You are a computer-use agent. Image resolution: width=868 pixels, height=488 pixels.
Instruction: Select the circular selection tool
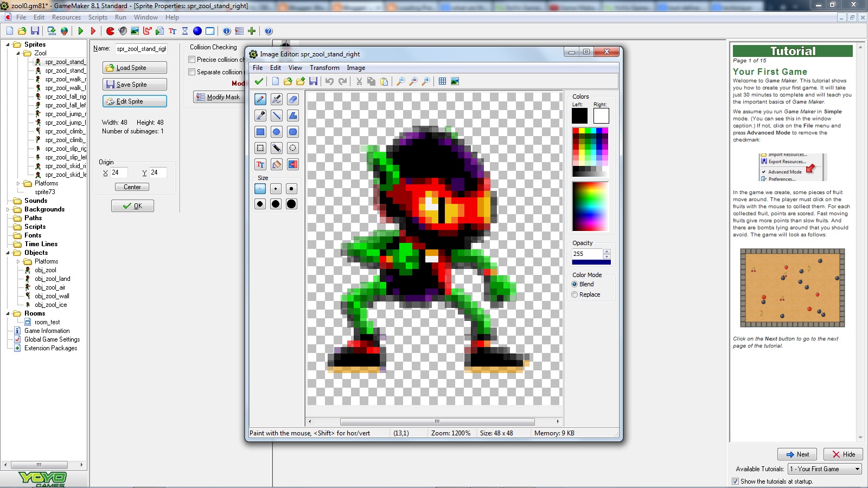[x=293, y=148]
